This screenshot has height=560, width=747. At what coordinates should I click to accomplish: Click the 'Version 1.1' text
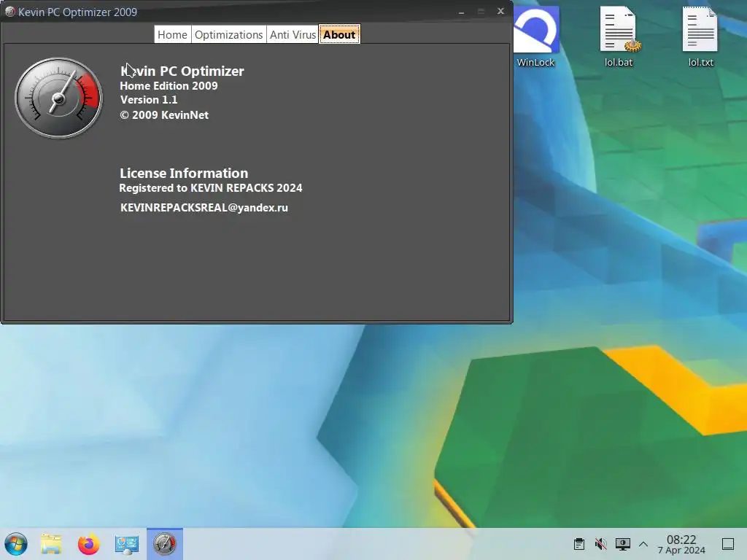click(149, 99)
